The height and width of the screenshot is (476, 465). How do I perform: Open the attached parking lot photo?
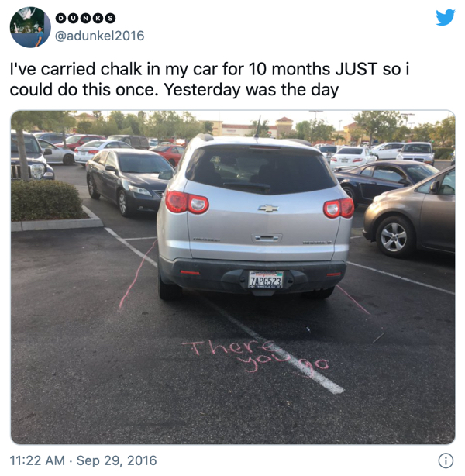(x=232, y=278)
